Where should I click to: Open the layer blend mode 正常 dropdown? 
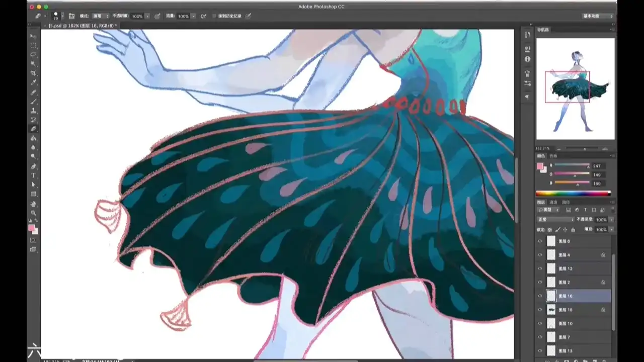pyautogui.click(x=555, y=220)
